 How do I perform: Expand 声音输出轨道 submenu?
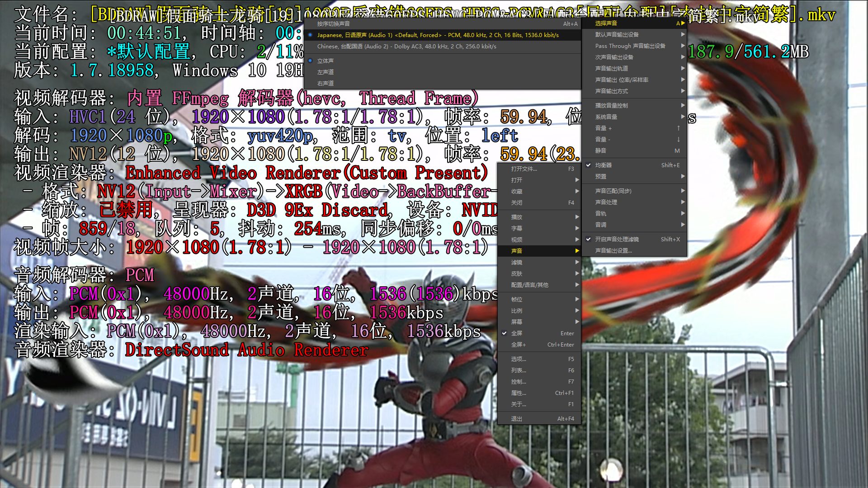pos(634,68)
